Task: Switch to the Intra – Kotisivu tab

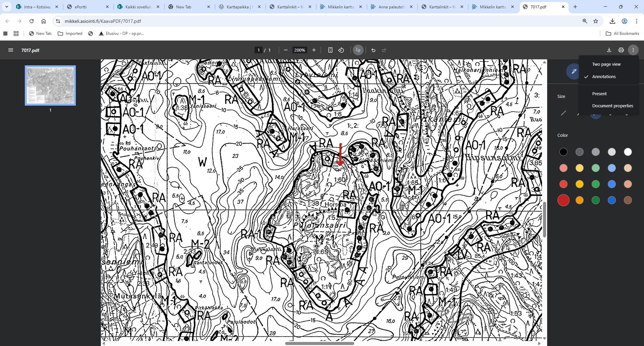Action: tap(37, 7)
